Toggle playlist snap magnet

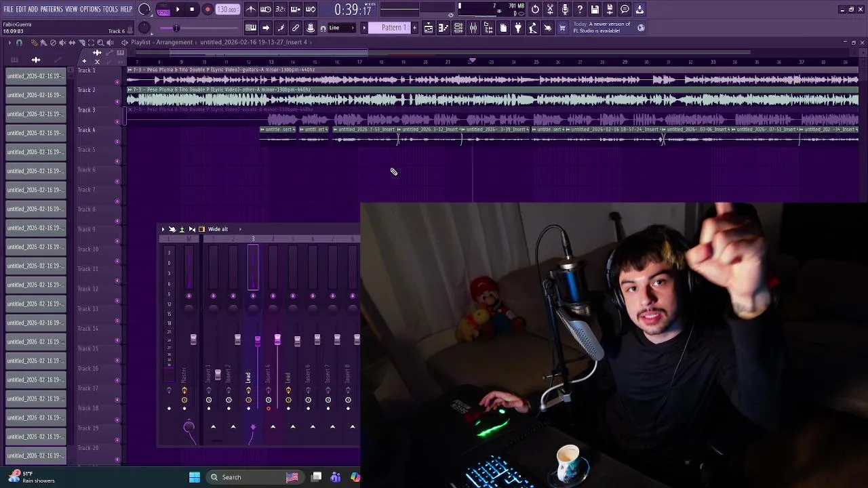click(19, 43)
